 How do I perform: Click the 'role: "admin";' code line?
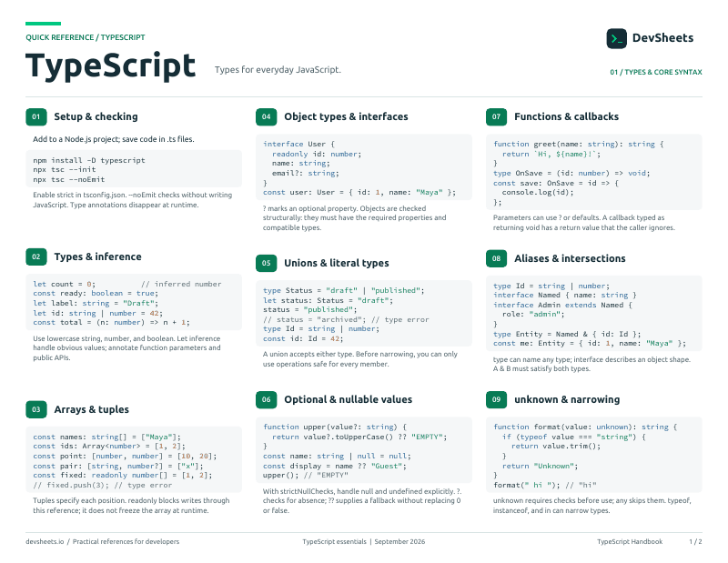(533, 314)
